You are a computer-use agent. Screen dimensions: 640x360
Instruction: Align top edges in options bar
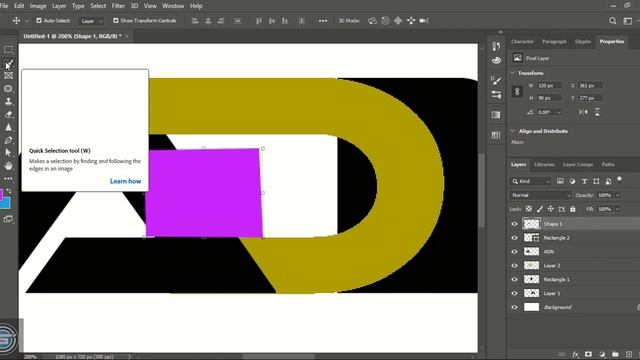pyautogui.click(x=259, y=20)
